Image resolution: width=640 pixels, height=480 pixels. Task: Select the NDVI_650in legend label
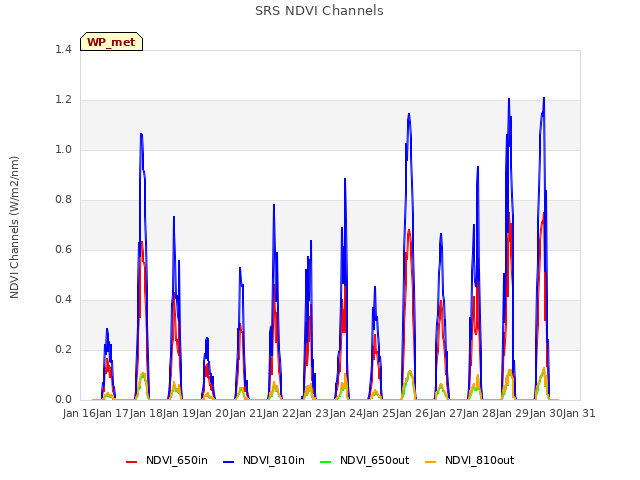click(x=177, y=460)
